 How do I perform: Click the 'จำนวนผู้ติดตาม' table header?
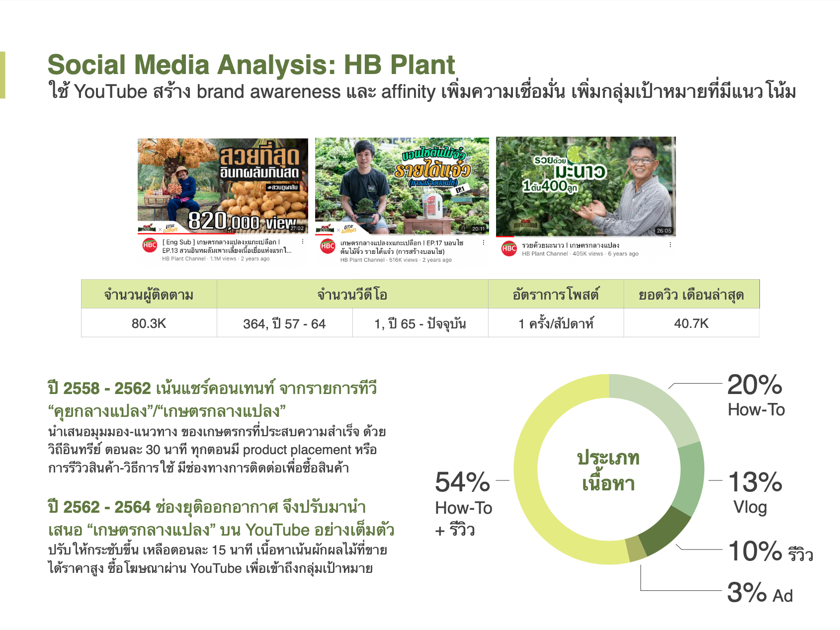click(149, 294)
